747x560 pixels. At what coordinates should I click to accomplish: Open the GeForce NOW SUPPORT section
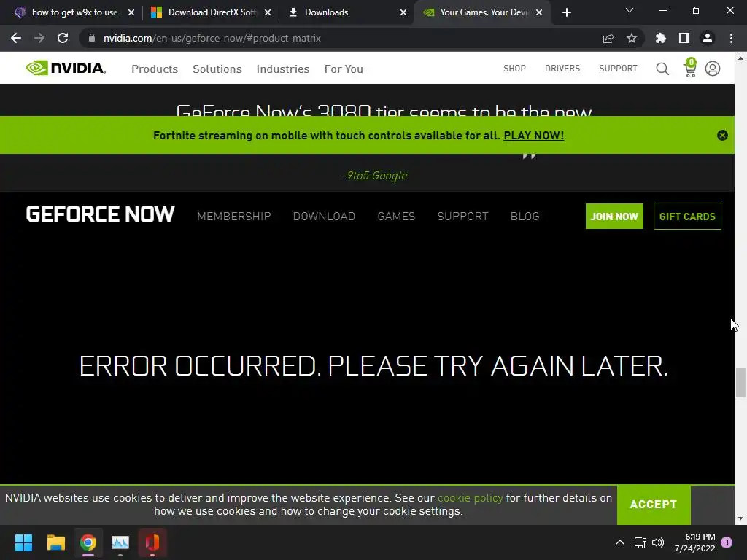[462, 217]
